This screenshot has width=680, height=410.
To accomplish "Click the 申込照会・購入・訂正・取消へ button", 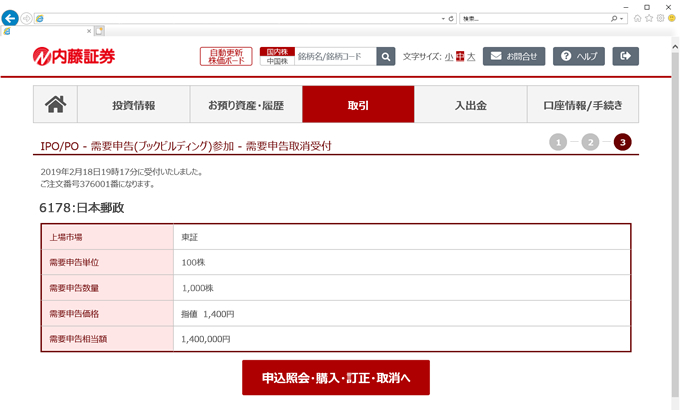I will pyautogui.click(x=336, y=377).
